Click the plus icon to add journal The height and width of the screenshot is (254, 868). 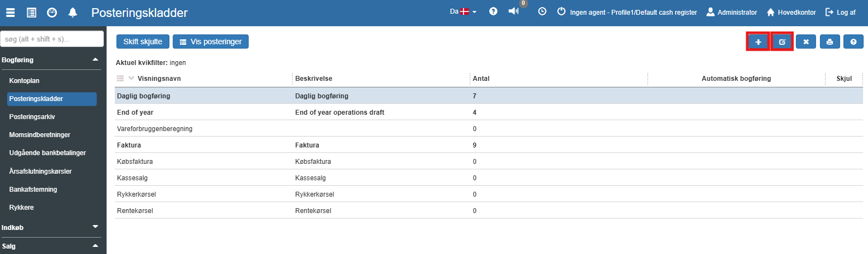pyautogui.click(x=758, y=42)
